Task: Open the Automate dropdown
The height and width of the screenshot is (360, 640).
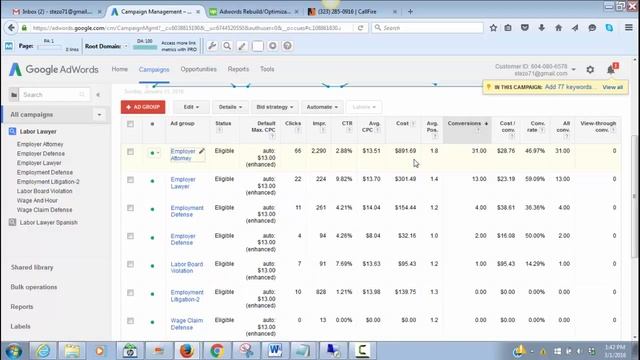Action: tap(322, 107)
